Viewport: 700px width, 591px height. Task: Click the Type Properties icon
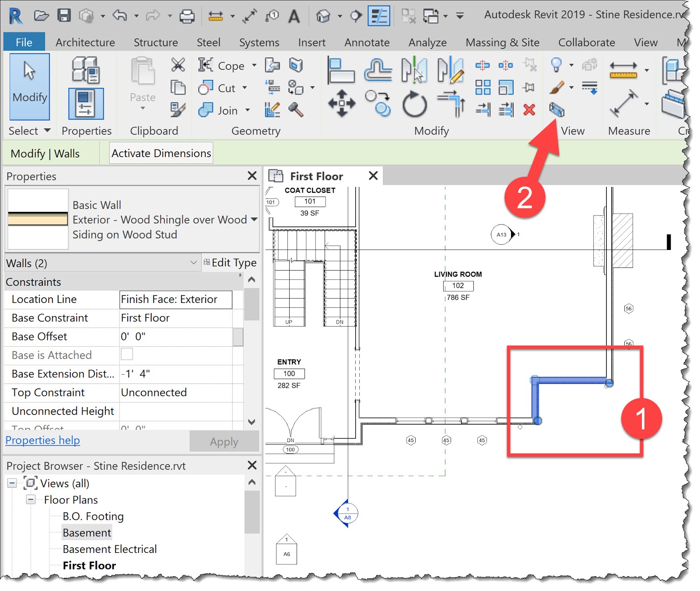click(x=86, y=70)
